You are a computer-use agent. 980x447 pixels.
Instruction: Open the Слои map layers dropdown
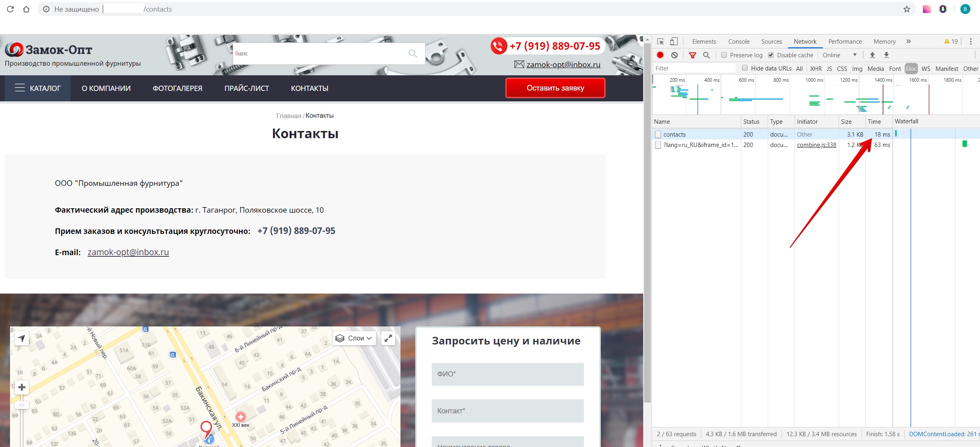click(x=354, y=338)
